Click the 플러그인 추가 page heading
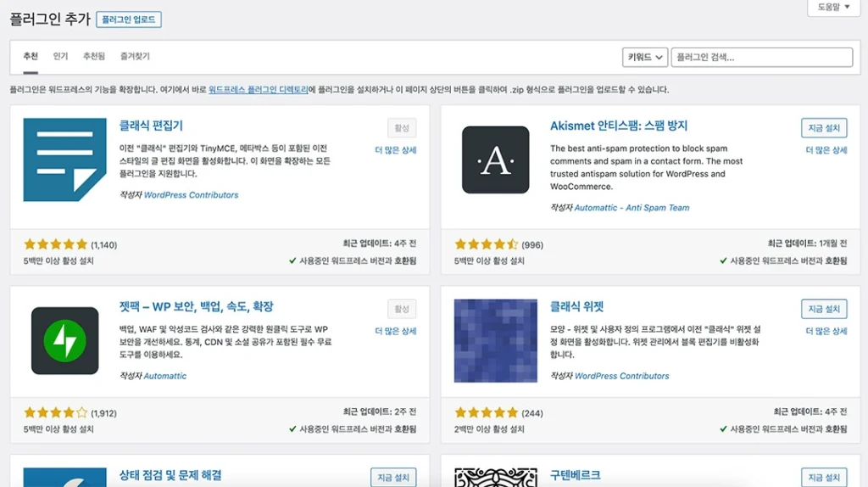 pos(50,19)
